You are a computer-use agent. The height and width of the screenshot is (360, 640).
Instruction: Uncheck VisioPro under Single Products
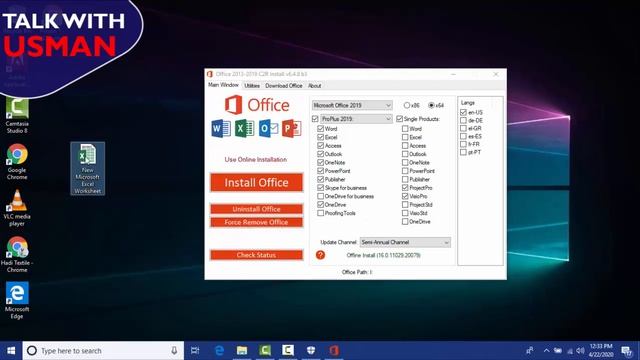tap(405, 196)
